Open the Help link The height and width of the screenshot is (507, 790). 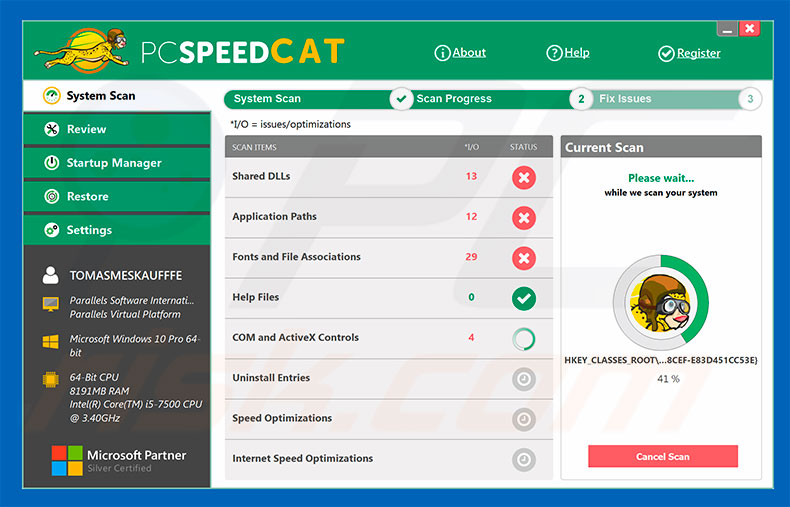pos(577,52)
